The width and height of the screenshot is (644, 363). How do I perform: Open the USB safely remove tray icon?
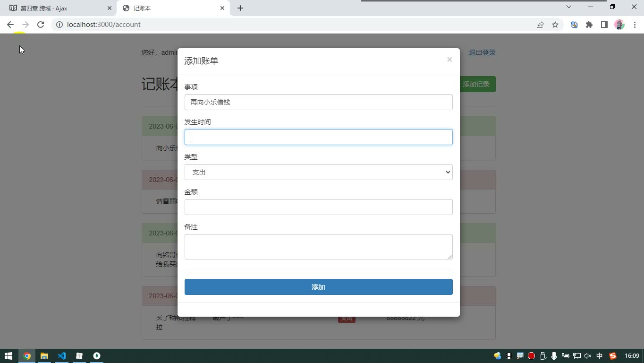pyautogui.click(x=543, y=356)
